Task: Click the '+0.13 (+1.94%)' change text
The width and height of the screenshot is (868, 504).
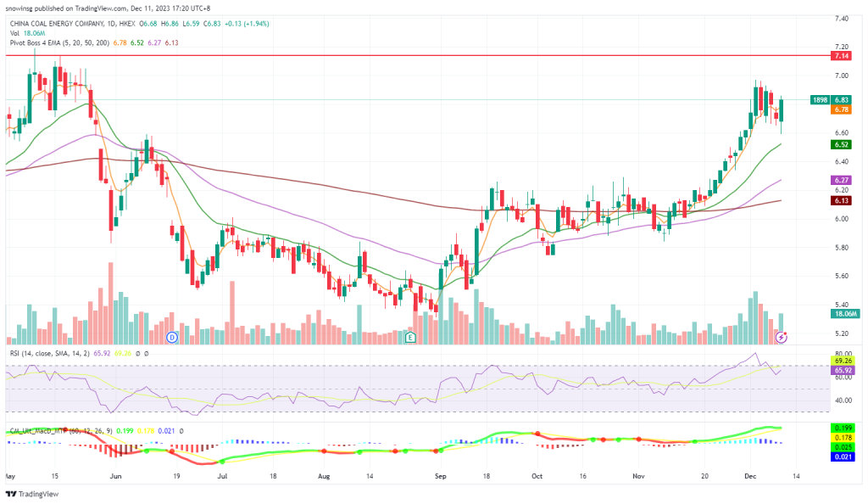Action: 247,24
